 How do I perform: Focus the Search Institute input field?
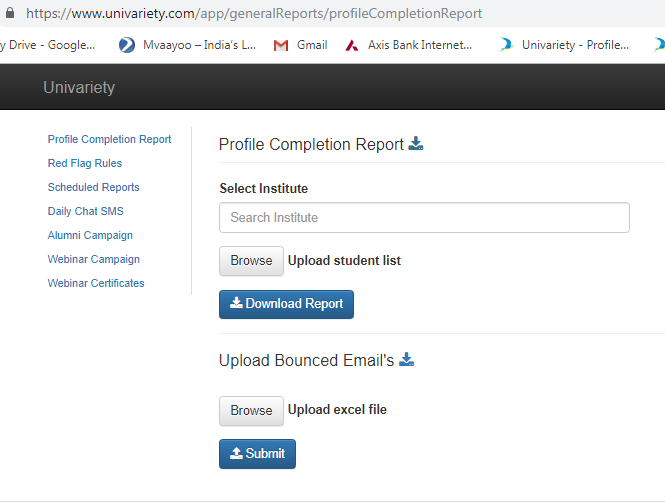click(x=424, y=218)
